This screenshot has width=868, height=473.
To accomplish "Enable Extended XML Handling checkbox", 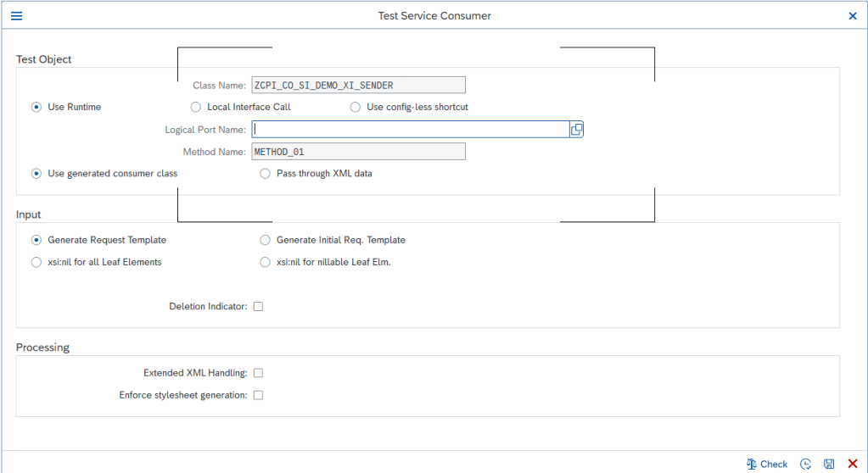I will (259, 373).
